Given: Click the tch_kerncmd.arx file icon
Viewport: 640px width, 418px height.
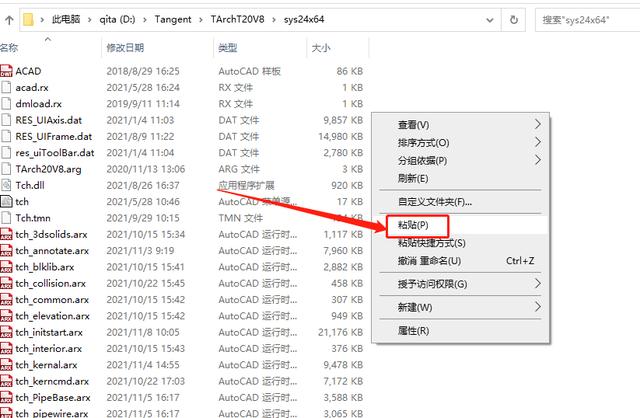Looking at the screenshot, I should 6,381.
